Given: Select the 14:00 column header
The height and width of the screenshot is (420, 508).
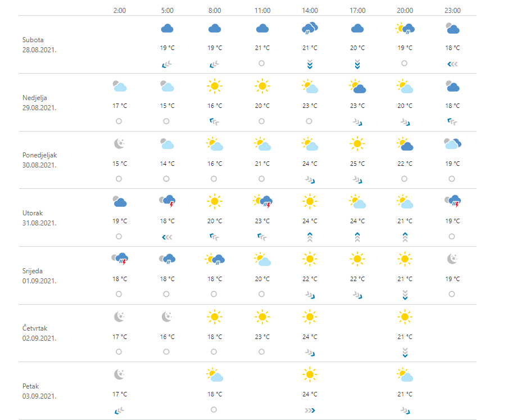Looking at the screenshot, I should click(310, 10).
